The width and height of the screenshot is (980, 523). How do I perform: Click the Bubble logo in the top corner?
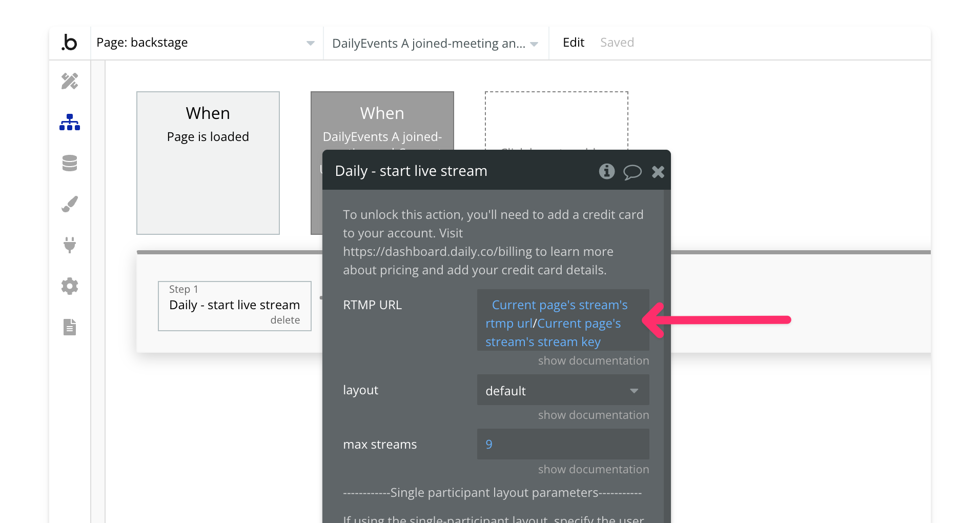pyautogui.click(x=70, y=43)
